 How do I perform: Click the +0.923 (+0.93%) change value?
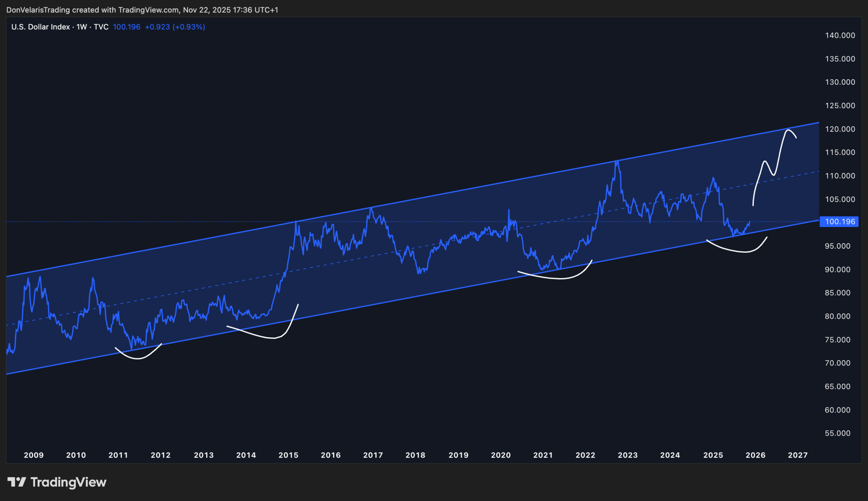coord(175,27)
